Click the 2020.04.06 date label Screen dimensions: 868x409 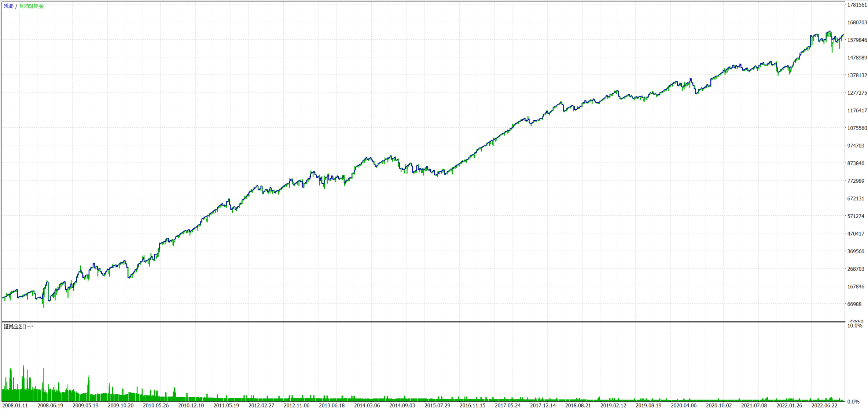click(684, 405)
